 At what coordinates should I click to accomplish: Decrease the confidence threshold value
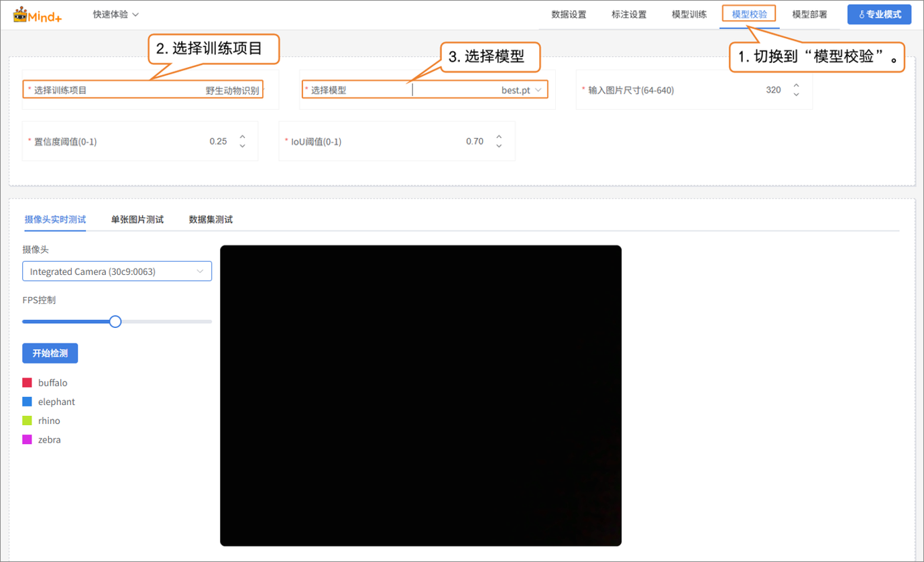[x=242, y=146]
